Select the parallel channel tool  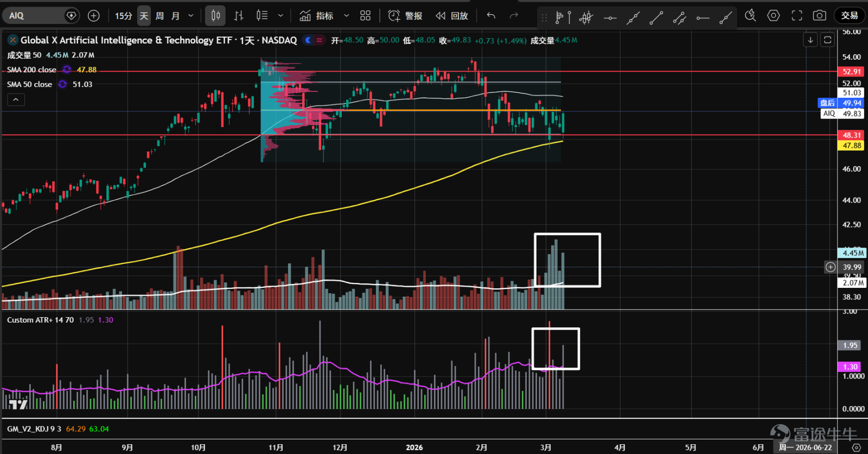(x=680, y=18)
